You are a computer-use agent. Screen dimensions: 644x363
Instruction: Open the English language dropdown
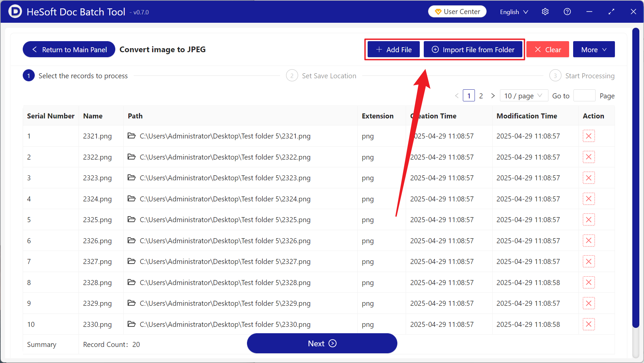click(x=514, y=12)
